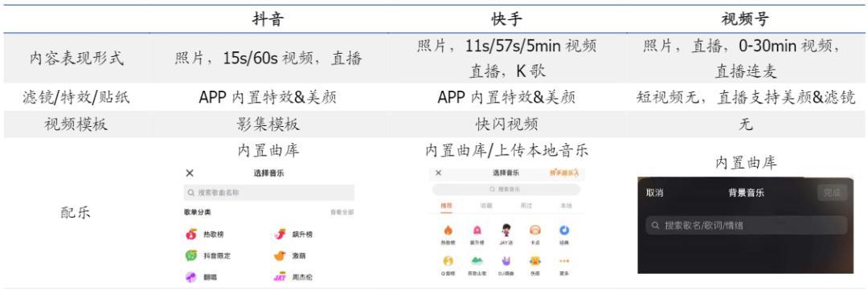Viewport: 868px width, 289px height.
Task: Click the 影集模板 cell
Action: 268,124
